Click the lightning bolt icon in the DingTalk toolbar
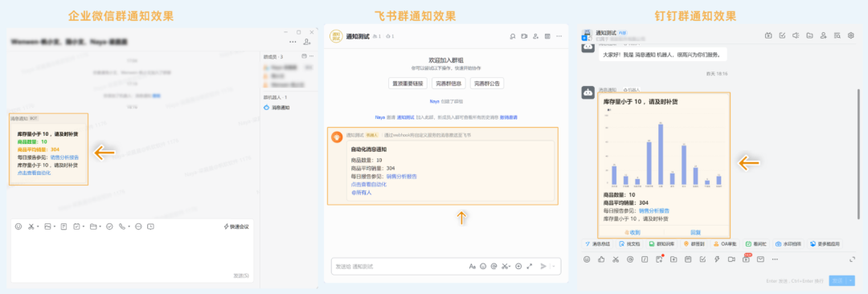The image size is (868, 294). 717,259
